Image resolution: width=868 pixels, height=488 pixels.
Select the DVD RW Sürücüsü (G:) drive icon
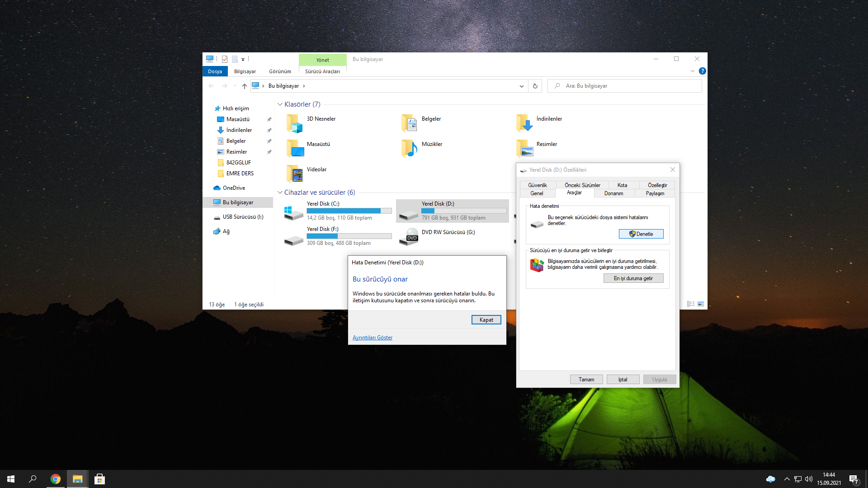tap(409, 237)
